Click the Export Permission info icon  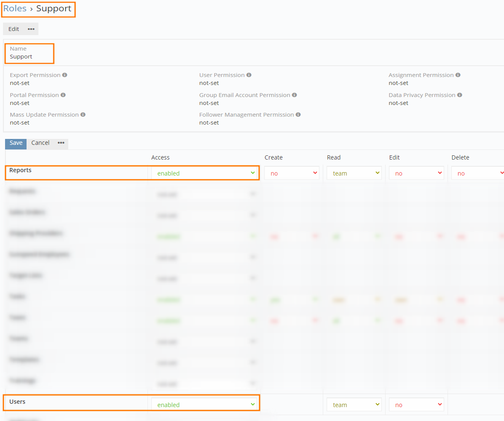pos(65,75)
